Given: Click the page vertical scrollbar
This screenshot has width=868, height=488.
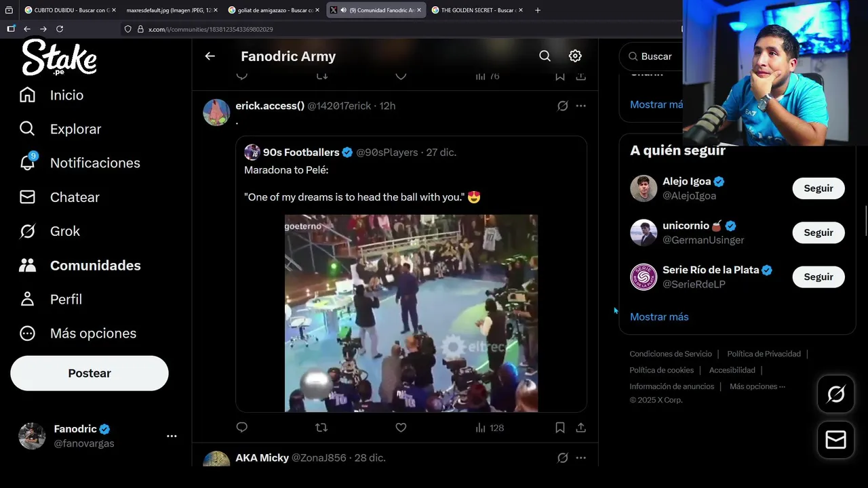Looking at the screenshot, I should 865,221.
